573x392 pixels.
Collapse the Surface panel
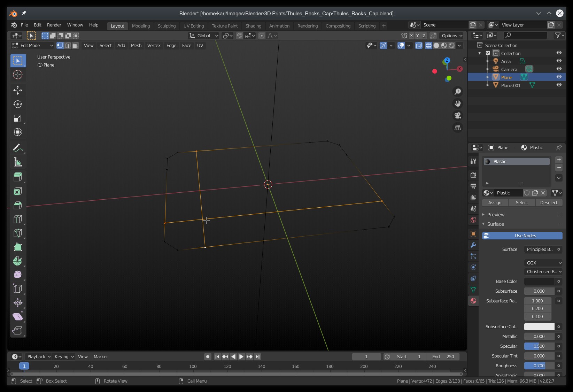click(495, 224)
